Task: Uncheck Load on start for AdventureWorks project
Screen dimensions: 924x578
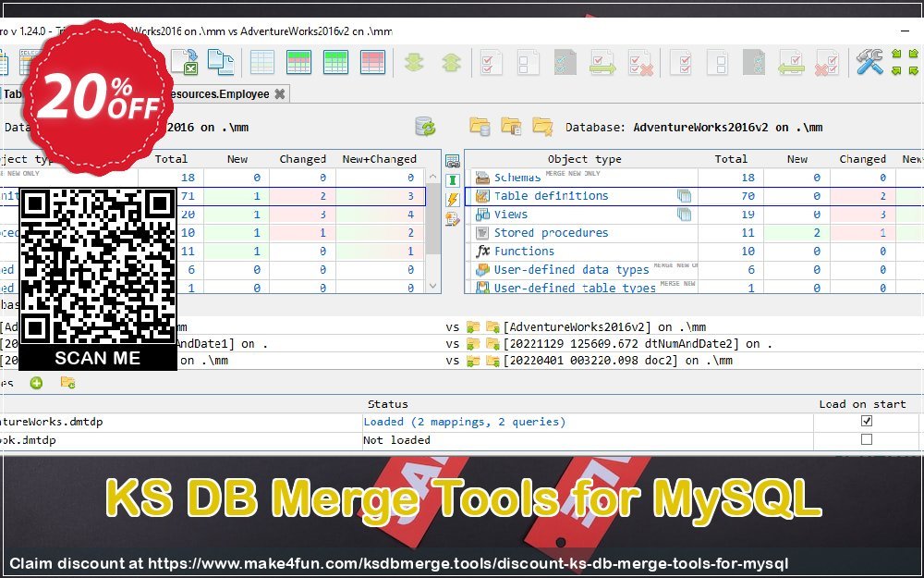Action: pos(867,421)
